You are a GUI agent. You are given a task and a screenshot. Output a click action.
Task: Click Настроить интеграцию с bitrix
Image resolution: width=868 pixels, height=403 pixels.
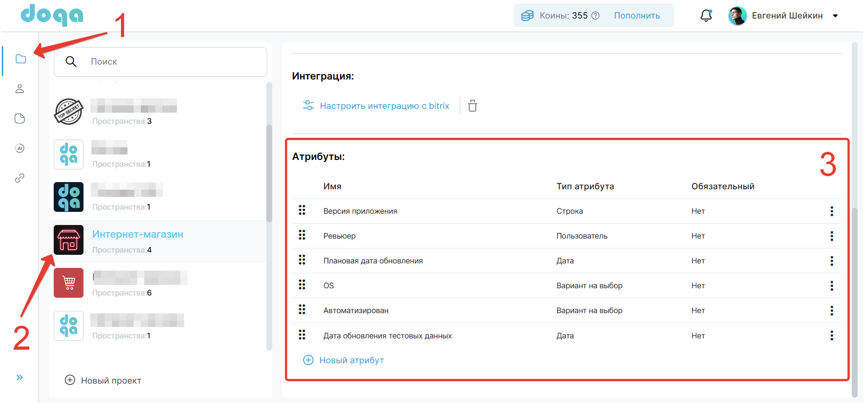click(384, 106)
